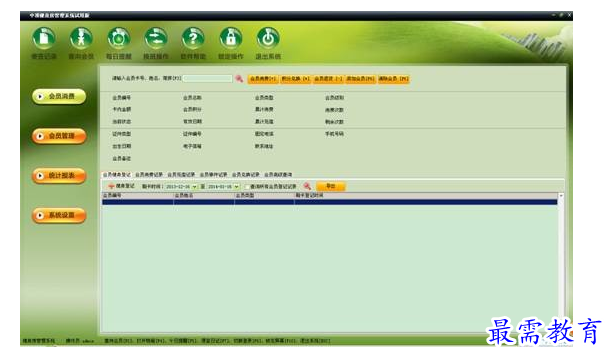
Task: Click the 添加会员 orange button
Action: tap(360, 79)
